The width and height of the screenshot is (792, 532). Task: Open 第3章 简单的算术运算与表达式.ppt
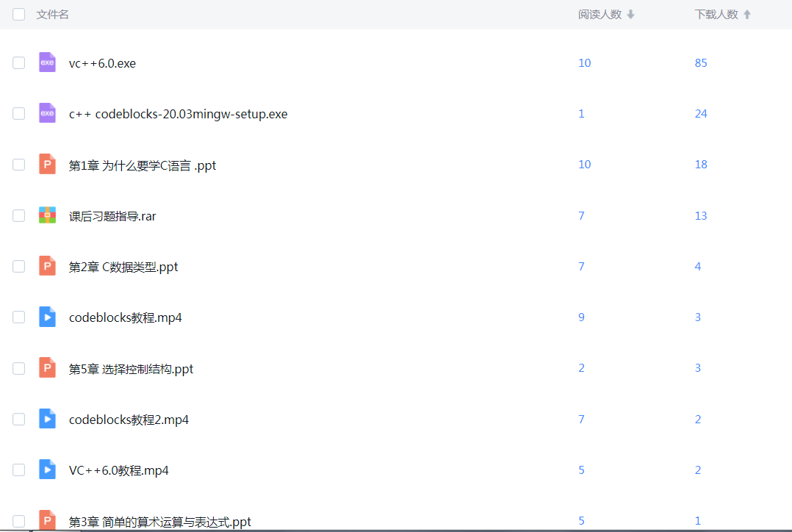(159, 522)
